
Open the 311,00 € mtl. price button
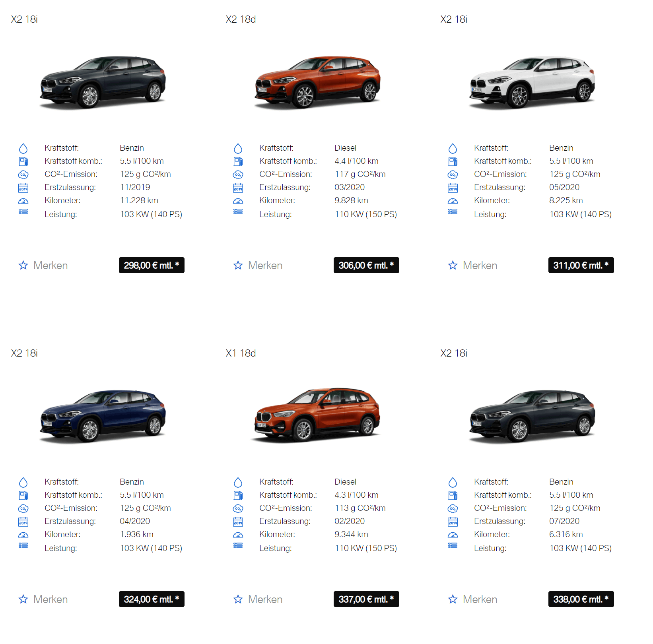tap(581, 265)
